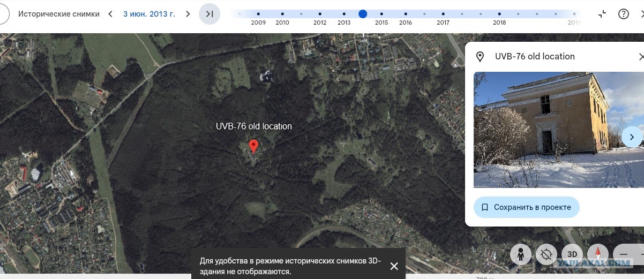Open the date picker showing 3 июн. 2013 г.

pyautogui.click(x=149, y=14)
